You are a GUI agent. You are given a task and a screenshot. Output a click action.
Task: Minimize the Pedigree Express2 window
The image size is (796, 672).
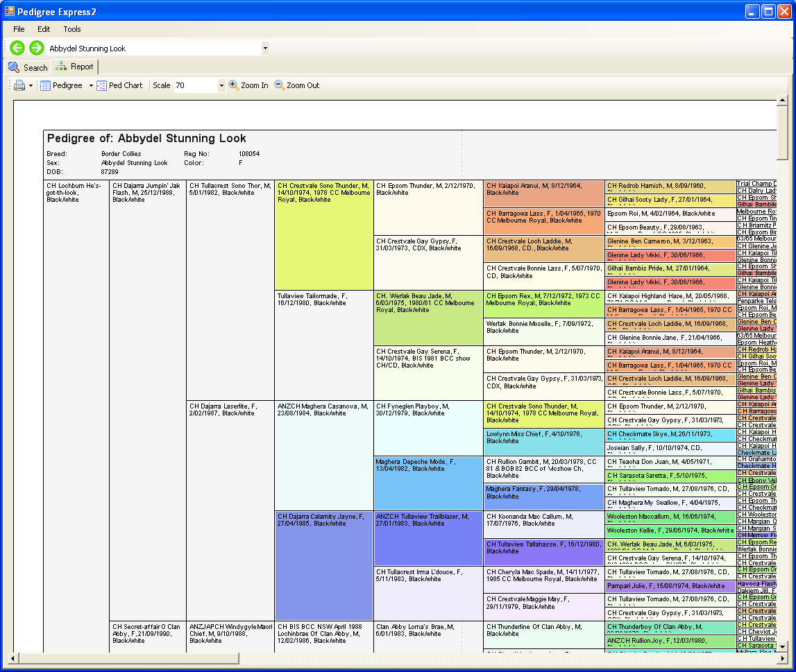[752, 11]
